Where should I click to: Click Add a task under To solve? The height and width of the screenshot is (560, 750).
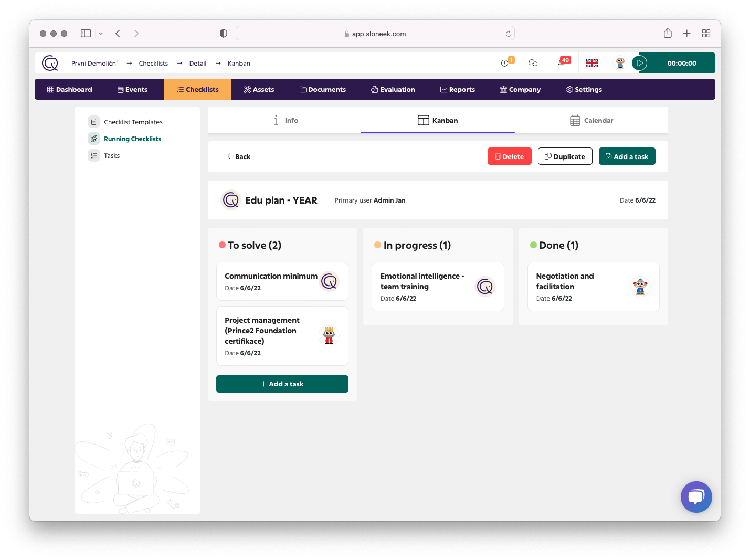(282, 384)
